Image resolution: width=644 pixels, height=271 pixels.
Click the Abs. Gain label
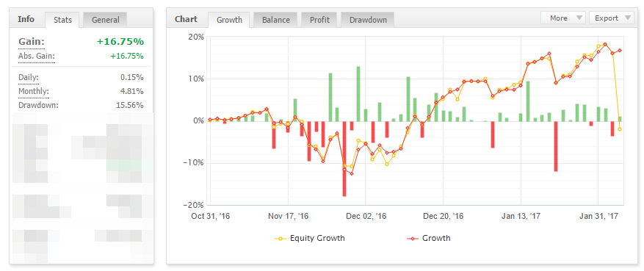point(37,57)
